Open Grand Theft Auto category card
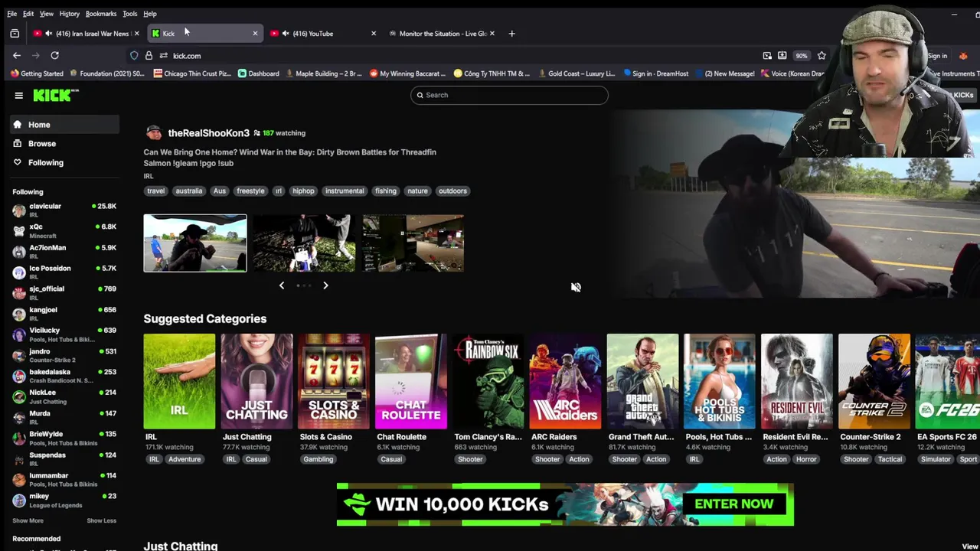This screenshot has width=980, height=551. pos(642,381)
